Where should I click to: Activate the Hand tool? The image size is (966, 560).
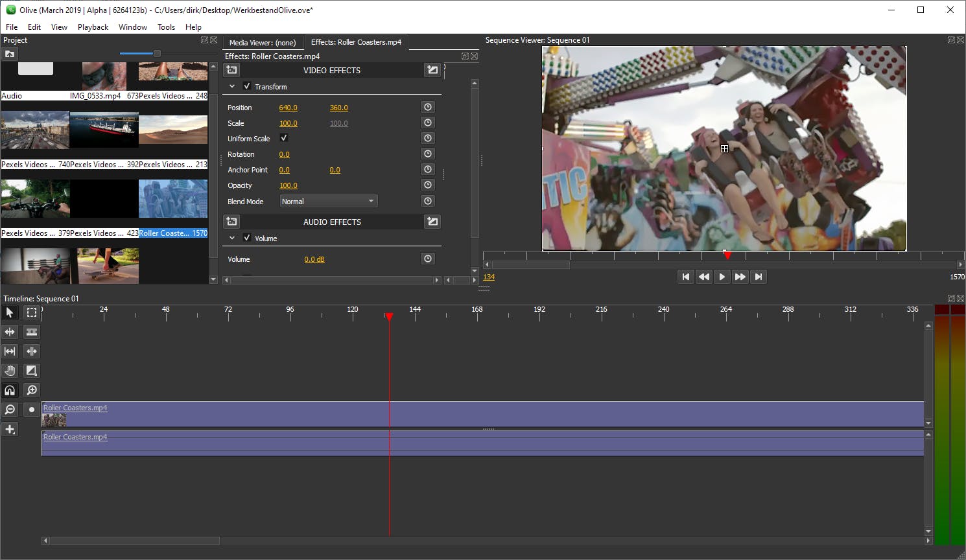pos(10,371)
